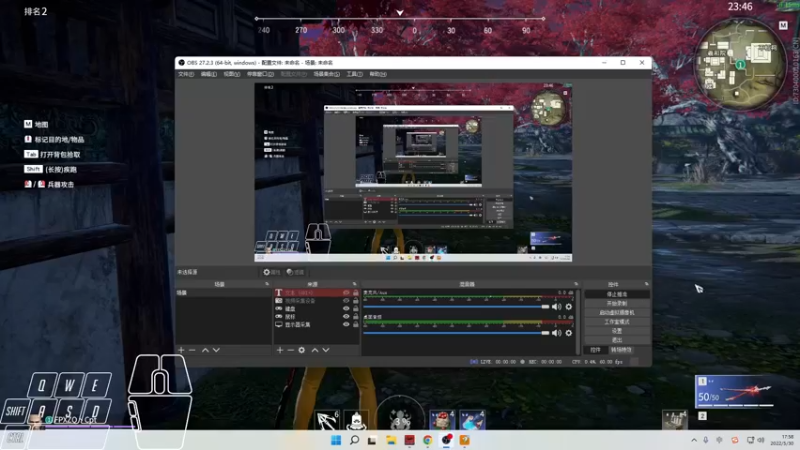Lock the 视频采集设备 source
The height and width of the screenshot is (450, 800).
click(x=356, y=301)
